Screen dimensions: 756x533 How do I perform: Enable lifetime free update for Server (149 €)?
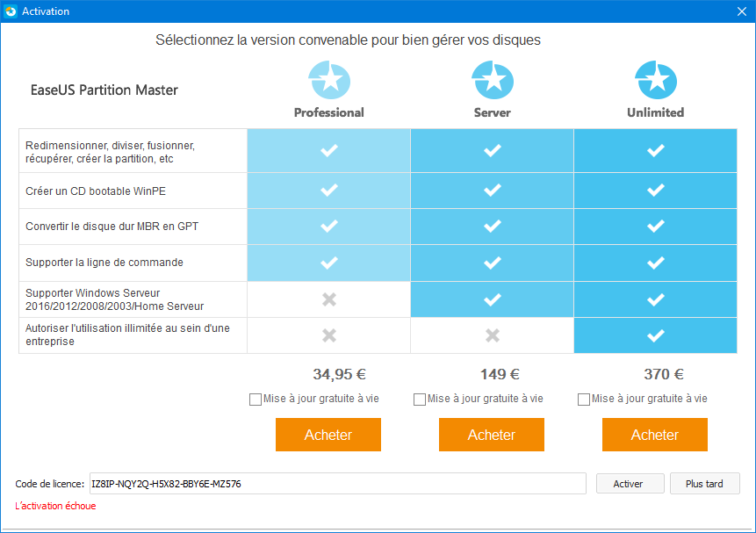420,400
